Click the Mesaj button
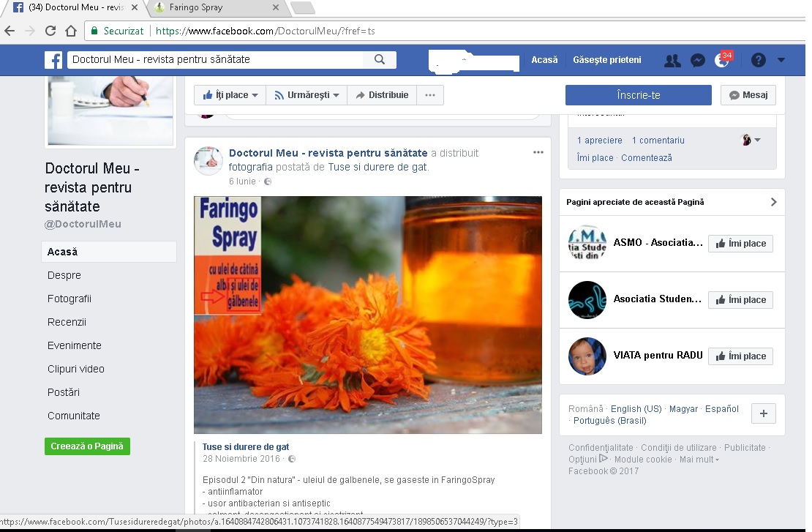Screen dimensions: 812x532 tap(748, 95)
